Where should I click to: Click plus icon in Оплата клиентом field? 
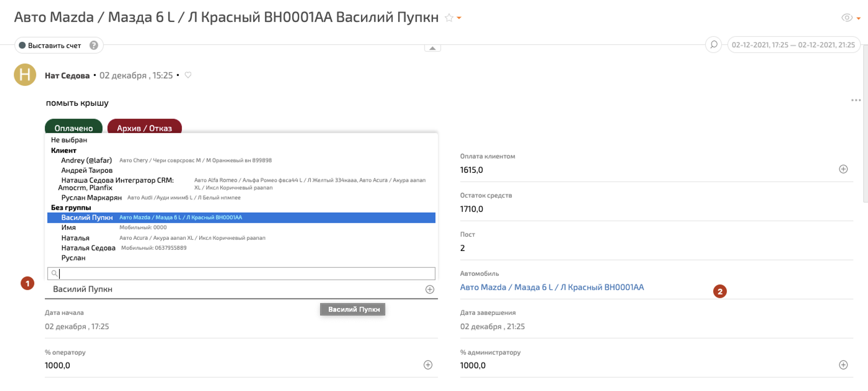843,169
